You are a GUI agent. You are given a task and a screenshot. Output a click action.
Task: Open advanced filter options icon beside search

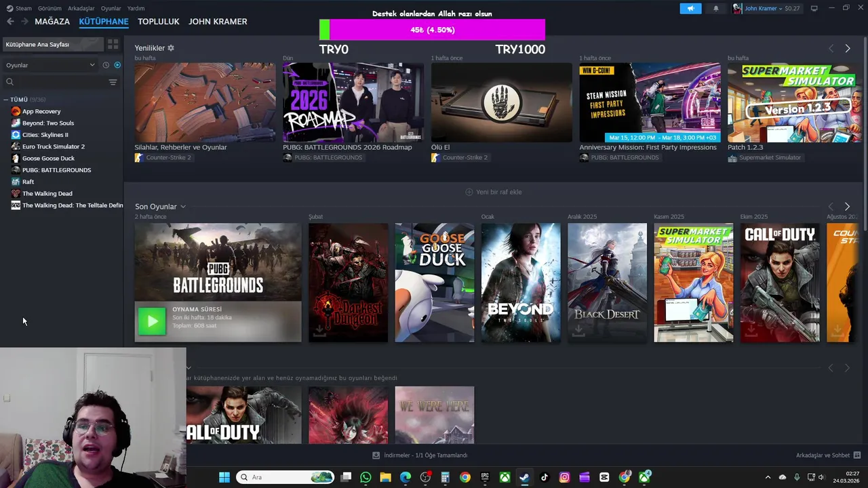pyautogui.click(x=113, y=82)
